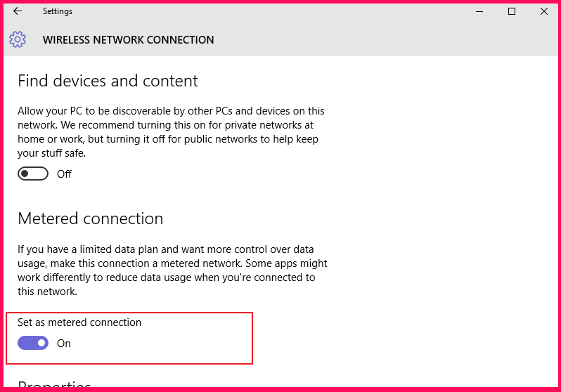Click the Settings gear icon
561x392 pixels.
18,39
